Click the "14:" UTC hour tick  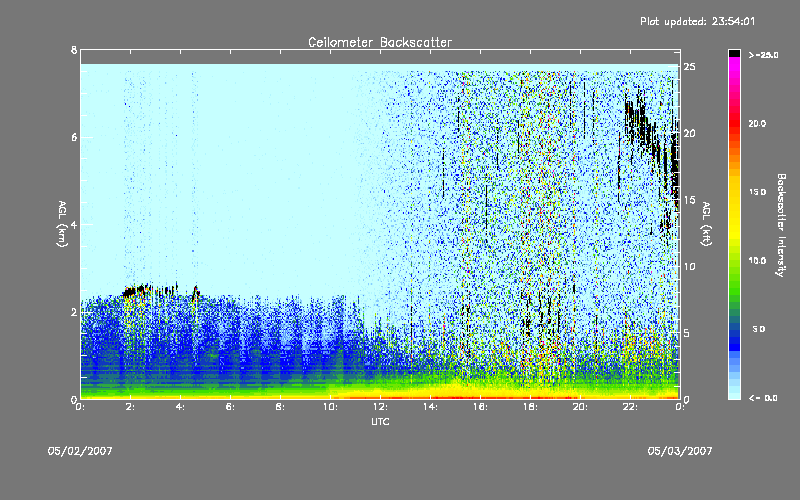[430, 407]
